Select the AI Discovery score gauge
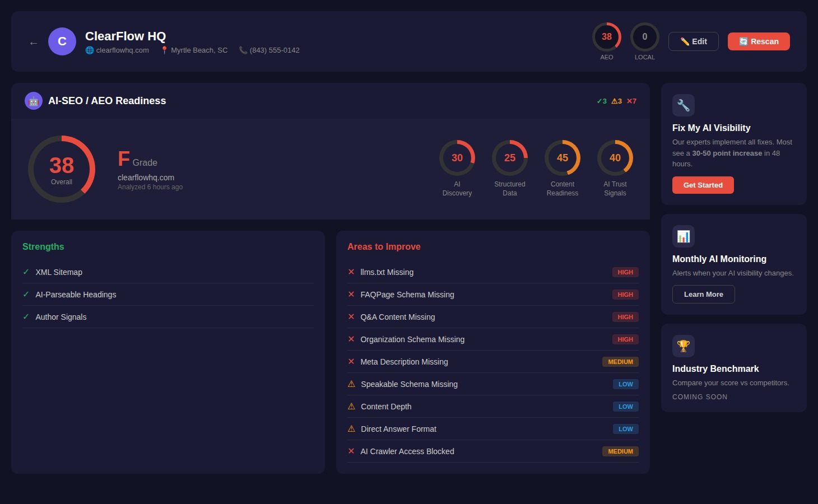The width and height of the screenshot is (818, 504). click(457, 158)
